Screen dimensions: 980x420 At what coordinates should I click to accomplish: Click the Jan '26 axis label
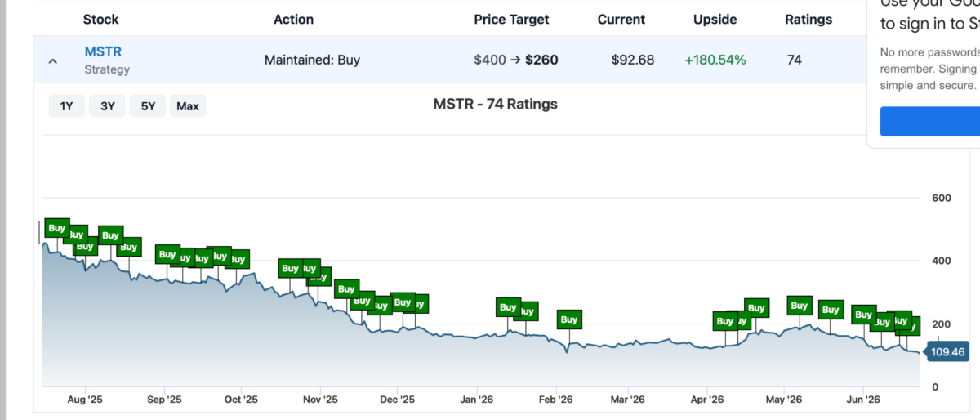click(477, 400)
